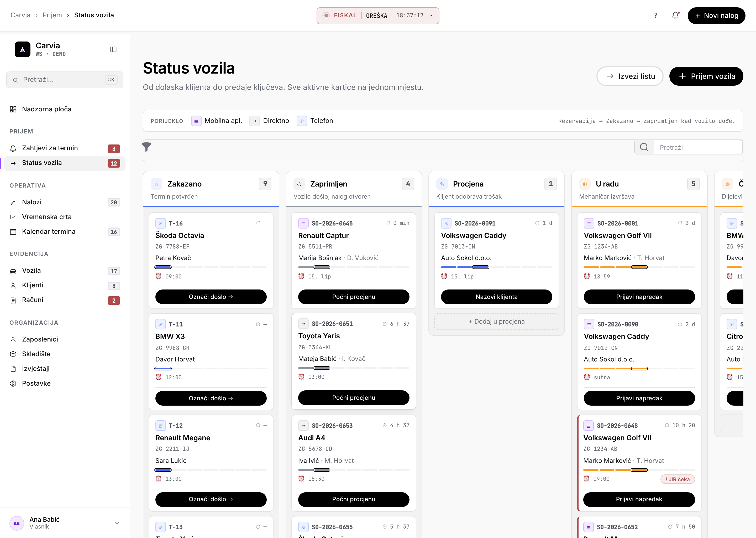Viewport: 756px width, 538px height.
Task: Click Zakazano column count badge 9
Action: click(x=265, y=184)
